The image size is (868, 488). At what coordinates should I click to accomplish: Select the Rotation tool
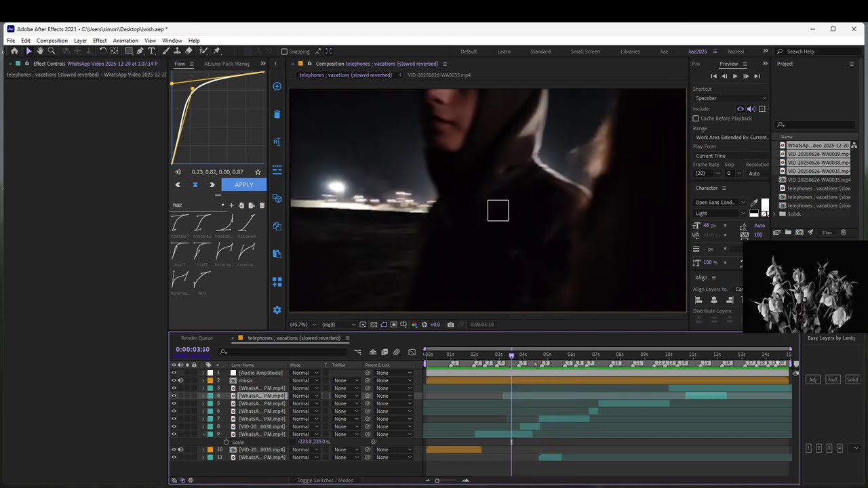103,51
